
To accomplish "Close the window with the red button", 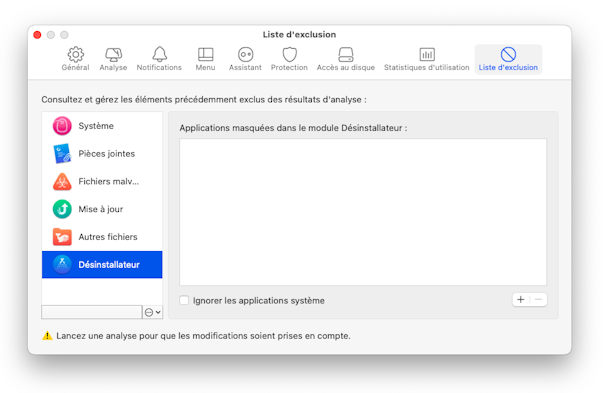I will 37,35.
